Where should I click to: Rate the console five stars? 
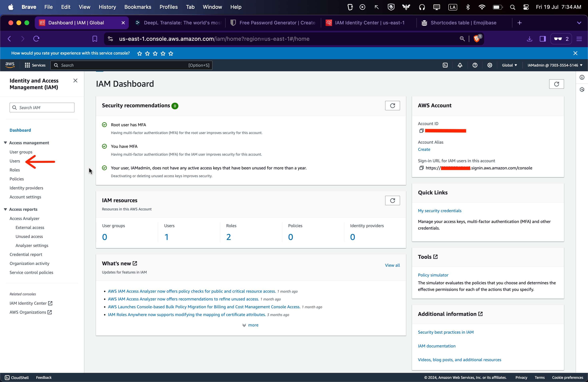(x=171, y=53)
